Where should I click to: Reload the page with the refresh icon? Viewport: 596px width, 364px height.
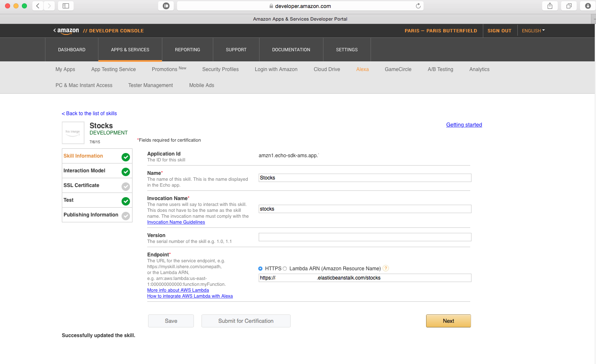(418, 6)
